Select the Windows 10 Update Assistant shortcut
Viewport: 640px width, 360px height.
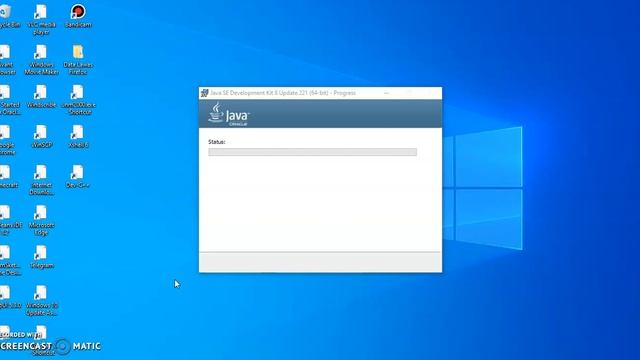coord(41,300)
